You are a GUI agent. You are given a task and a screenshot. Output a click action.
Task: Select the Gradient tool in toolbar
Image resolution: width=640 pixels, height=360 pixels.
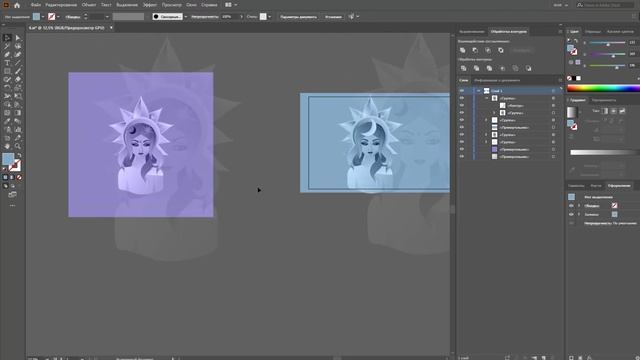click(18, 113)
